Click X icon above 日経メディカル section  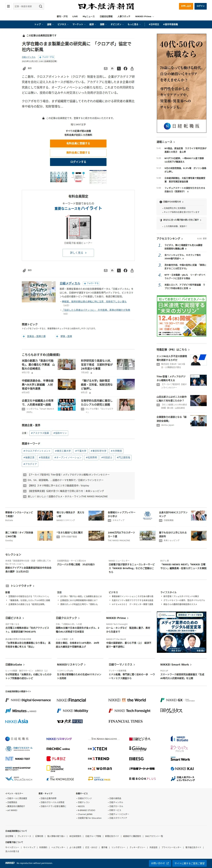point(119,270)
